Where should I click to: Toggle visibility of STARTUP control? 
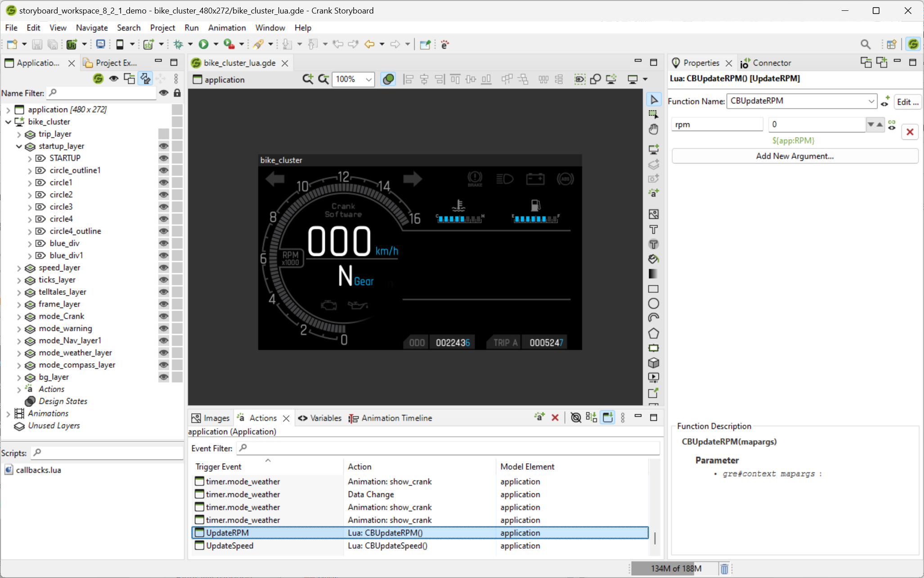(164, 158)
